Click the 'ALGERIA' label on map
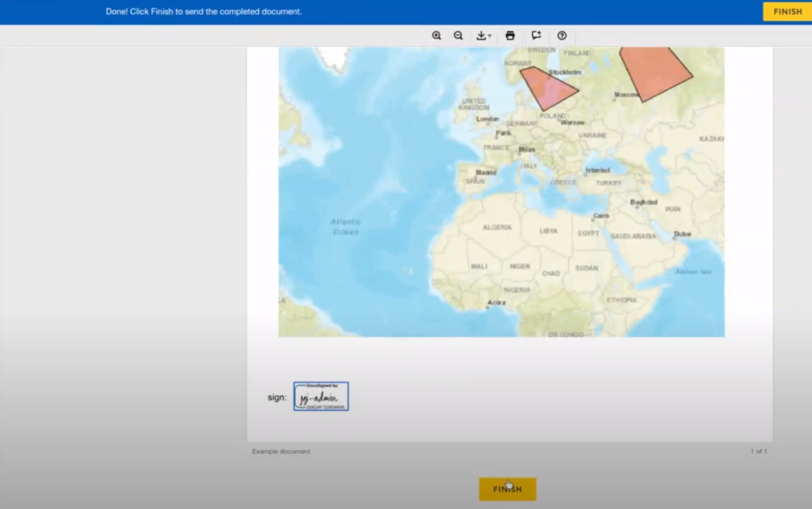812x509 pixels. pos(497,227)
